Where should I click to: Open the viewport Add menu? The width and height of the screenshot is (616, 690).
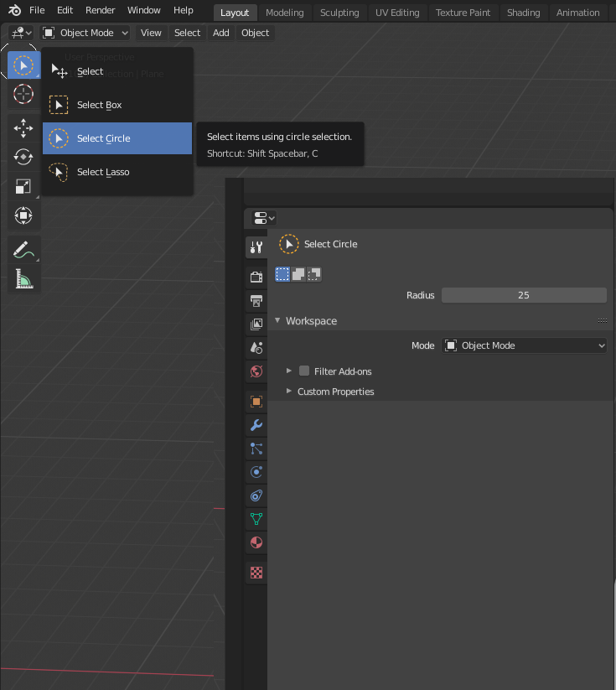pyautogui.click(x=221, y=33)
